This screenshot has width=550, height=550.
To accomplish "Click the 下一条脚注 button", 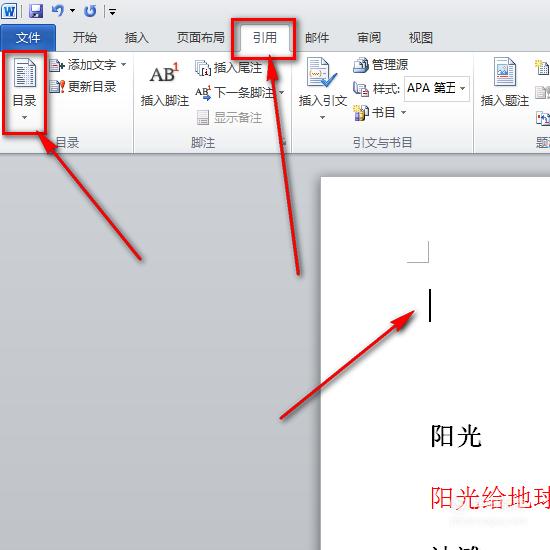I will tap(234, 93).
